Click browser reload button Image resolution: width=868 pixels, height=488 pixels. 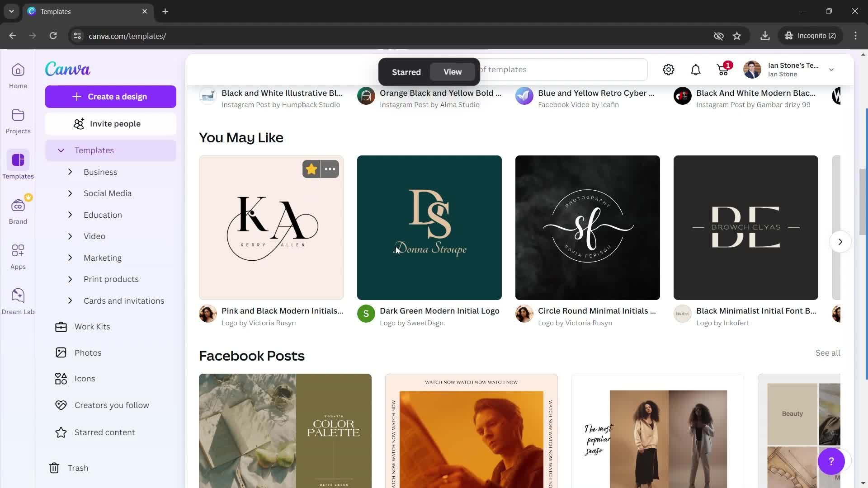pos(53,36)
